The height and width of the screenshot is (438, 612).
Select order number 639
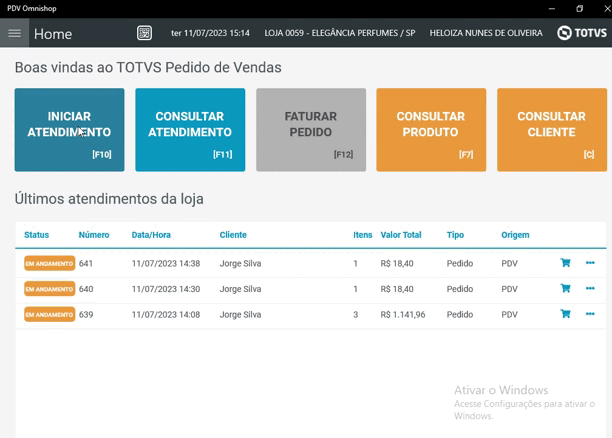[x=86, y=315]
